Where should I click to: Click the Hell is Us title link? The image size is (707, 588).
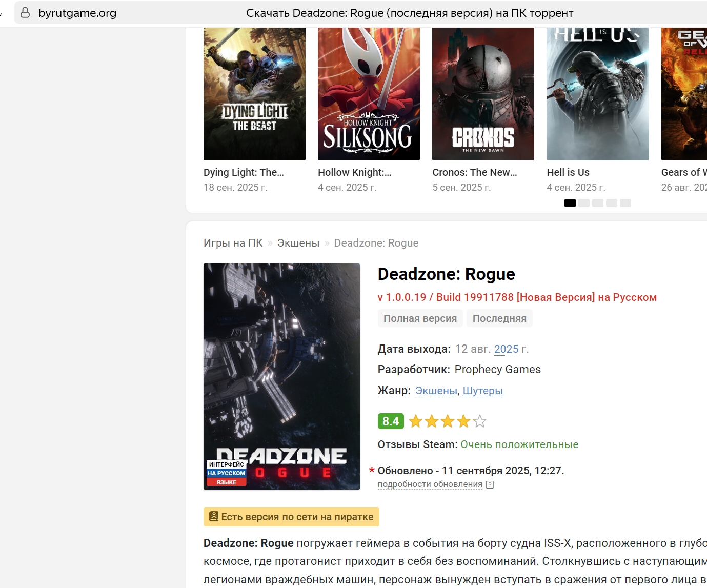coord(568,172)
